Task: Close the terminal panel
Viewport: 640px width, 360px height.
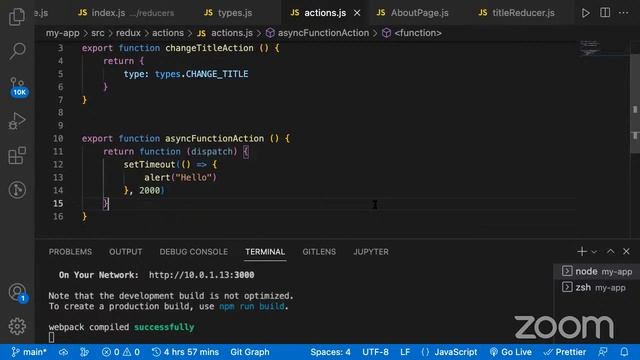Action: click(626, 251)
